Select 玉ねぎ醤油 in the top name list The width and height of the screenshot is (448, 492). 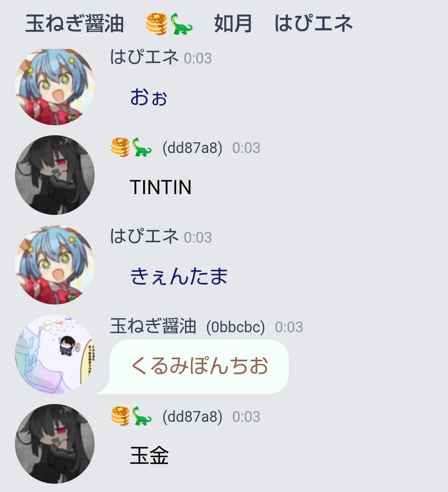(75, 24)
